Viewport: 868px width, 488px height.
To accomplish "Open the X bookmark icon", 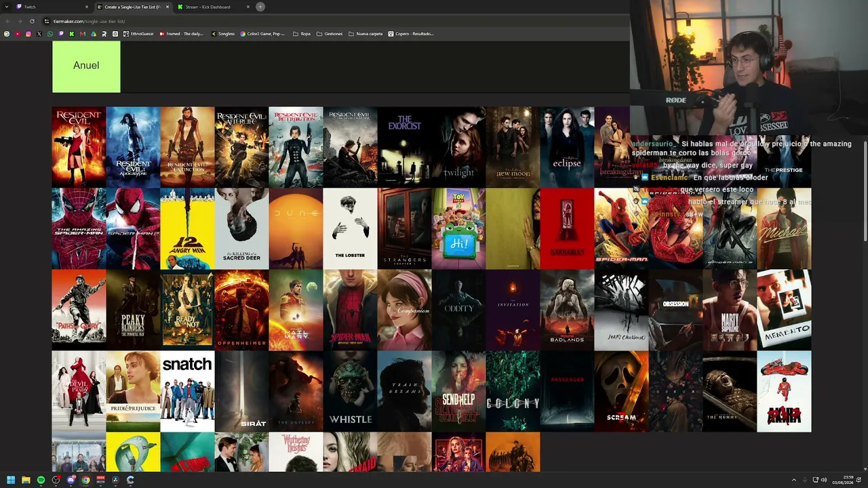I will [39, 34].
